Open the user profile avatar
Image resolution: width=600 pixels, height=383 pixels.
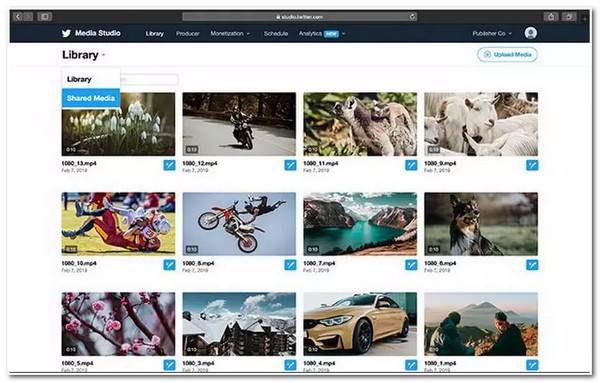pos(531,33)
